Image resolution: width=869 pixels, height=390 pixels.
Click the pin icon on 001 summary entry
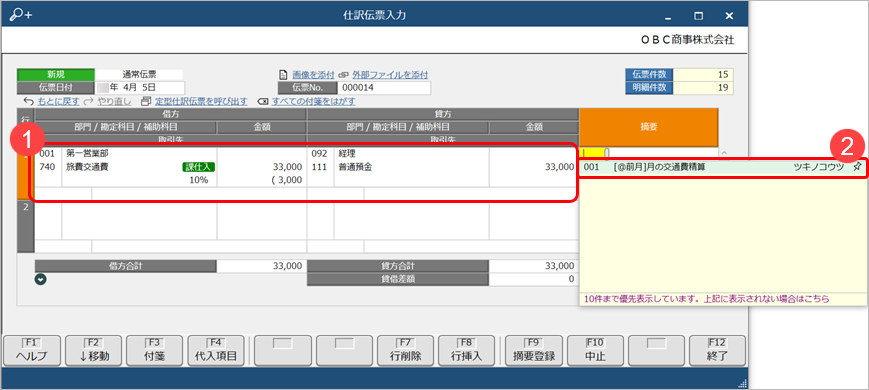(x=857, y=167)
